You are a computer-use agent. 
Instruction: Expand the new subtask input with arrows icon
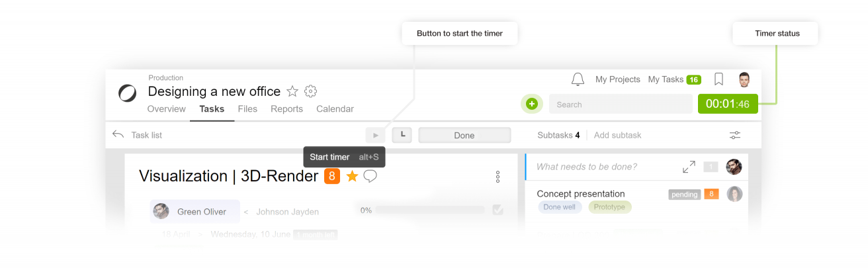pos(689,167)
